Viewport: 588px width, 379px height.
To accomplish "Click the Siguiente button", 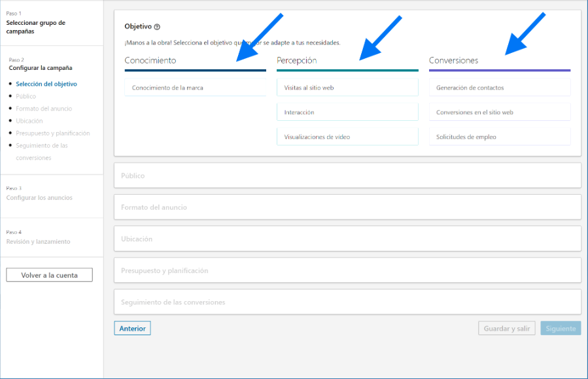I will [x=561, y=329].
